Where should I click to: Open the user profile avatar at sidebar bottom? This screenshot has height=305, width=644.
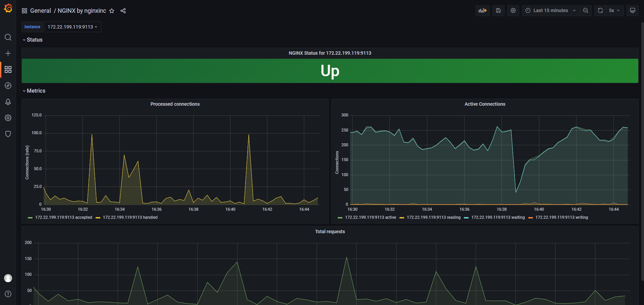[x=8, y=278]
